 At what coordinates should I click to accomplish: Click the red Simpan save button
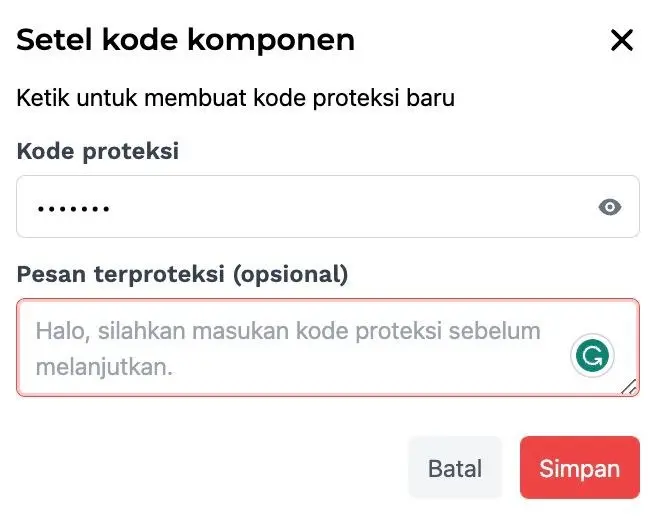click(579, 468)
